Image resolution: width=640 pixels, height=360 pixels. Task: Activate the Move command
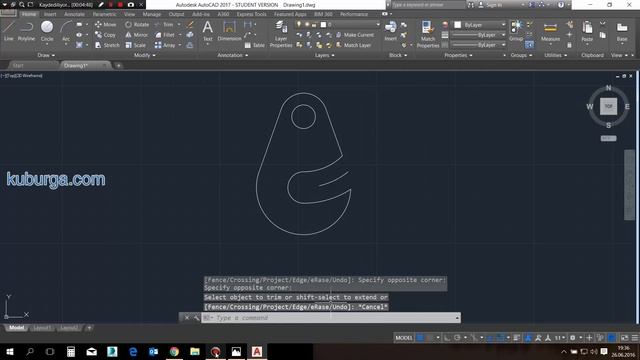105,24
